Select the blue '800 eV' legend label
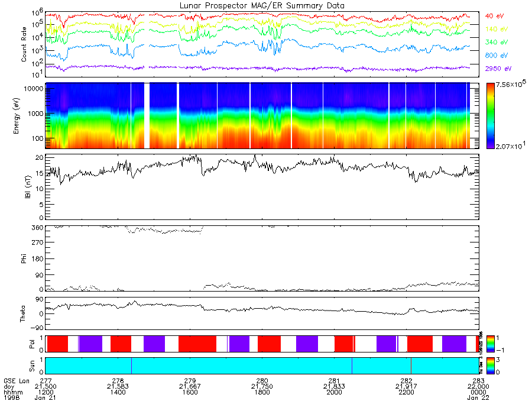Image resolution: width=532 pixels, height=414 pixels. 497,56
